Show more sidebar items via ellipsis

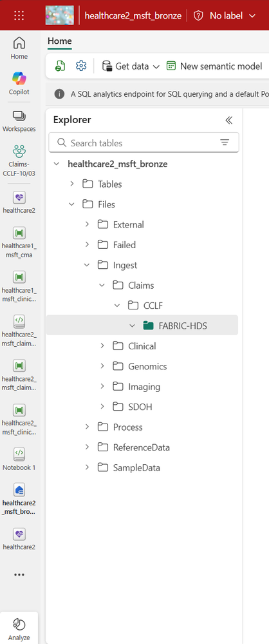19,574
